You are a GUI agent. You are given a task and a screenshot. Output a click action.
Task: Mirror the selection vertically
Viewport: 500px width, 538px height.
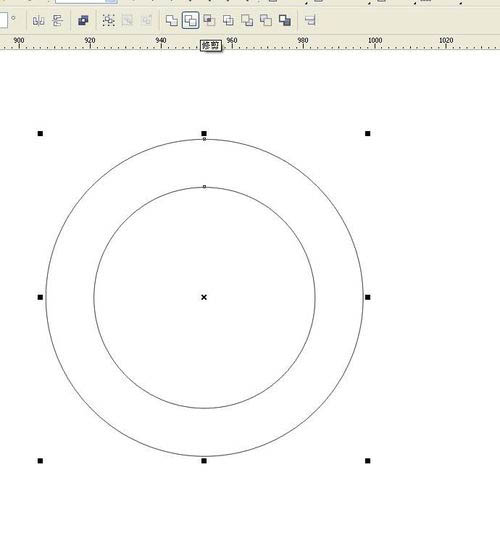[x=58, y=21]
